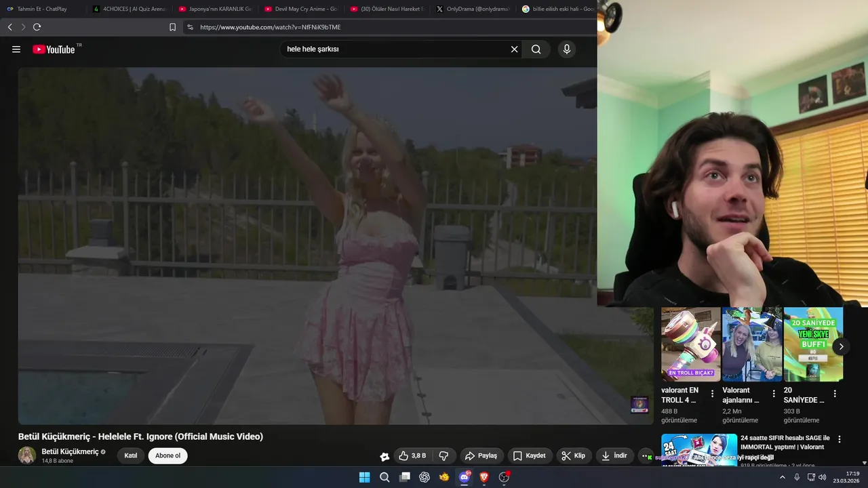This screenshot has height=488, width=868.
Task: Share the video using 'Paylaş'
Action: coord(482,455)
